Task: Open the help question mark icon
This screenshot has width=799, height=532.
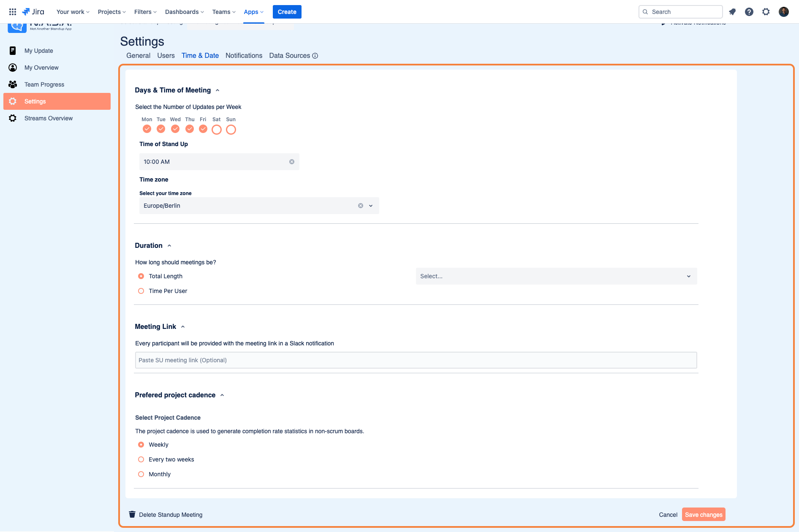Action: (x=749, y=12)
